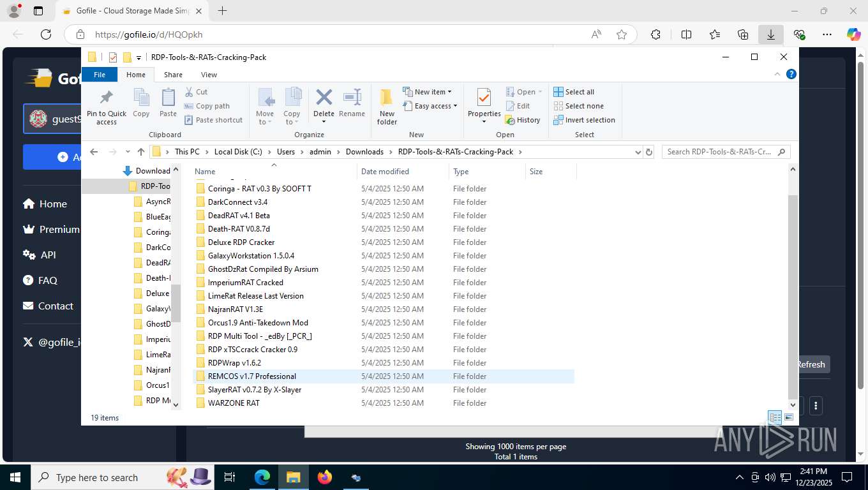Image resolution: width=868 pixels, height=490 pixels.
Task: Open Windows Start menu
Action: 15,477
